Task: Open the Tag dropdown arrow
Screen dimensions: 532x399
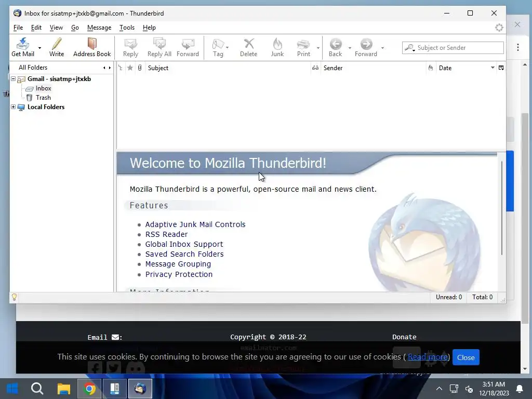Action: [228, 48]
